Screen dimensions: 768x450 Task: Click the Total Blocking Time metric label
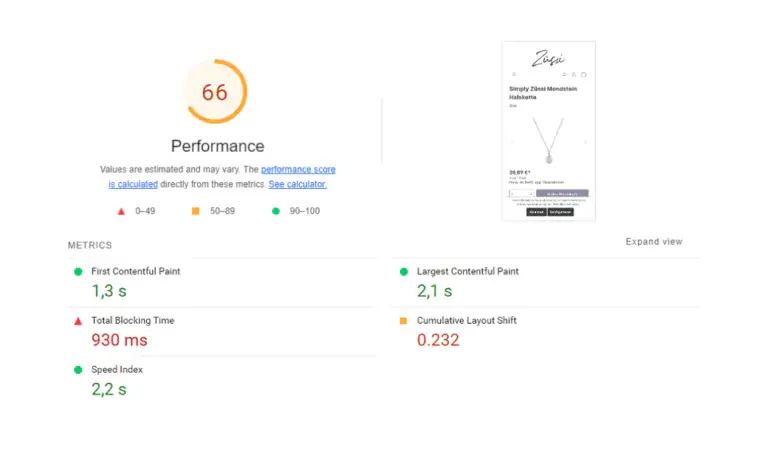pyautogui.click(x=133, y=321)
